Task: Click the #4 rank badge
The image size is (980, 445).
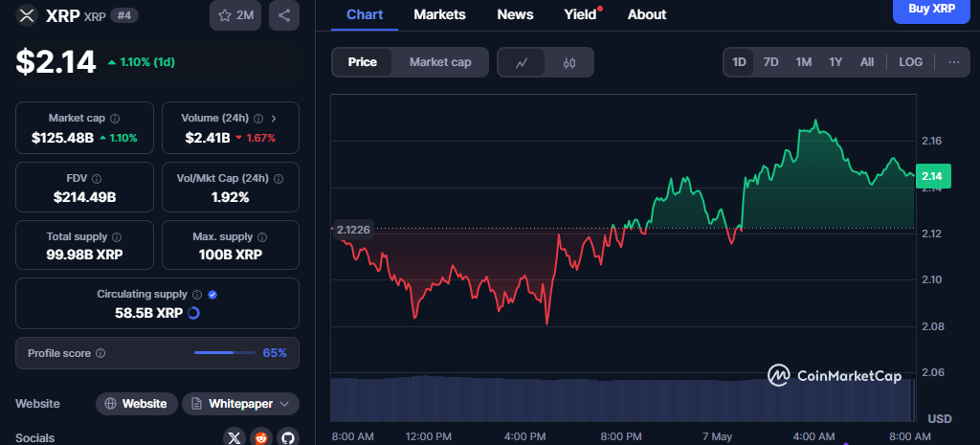Action: [124, 15]
